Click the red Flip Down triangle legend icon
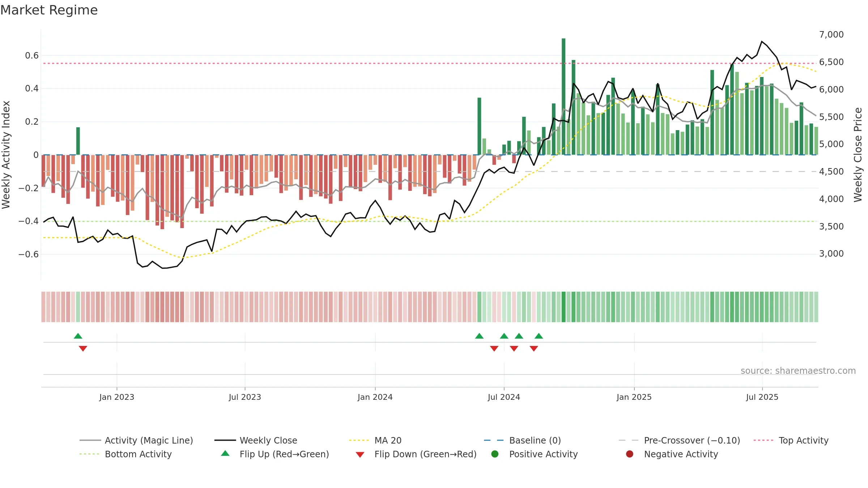This screenshot has width=868, height=488. [x=360, y=454]
